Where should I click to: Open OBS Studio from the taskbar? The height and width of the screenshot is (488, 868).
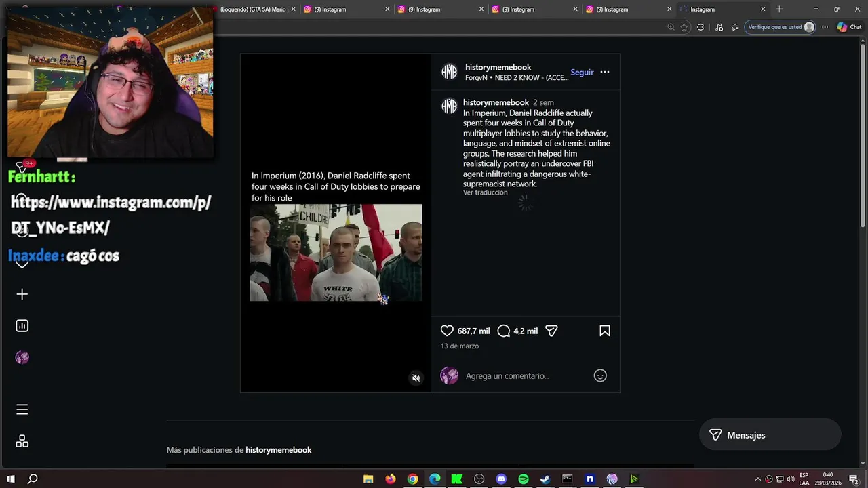(479, 479)
